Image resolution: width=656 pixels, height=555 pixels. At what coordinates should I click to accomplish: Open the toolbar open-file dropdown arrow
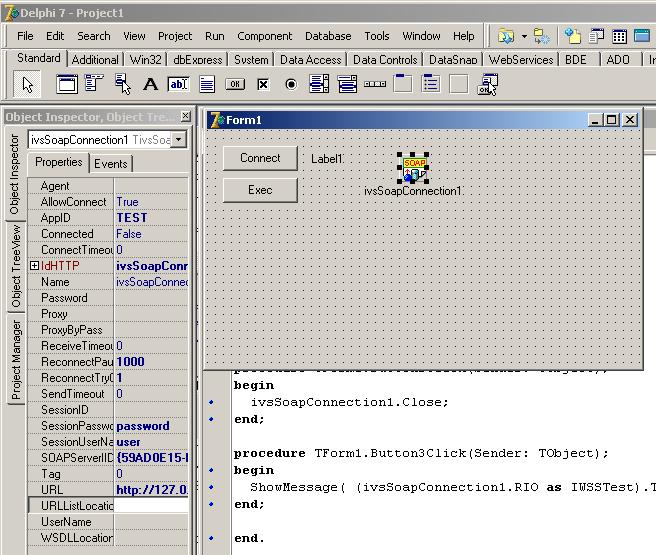pos(524,36)
